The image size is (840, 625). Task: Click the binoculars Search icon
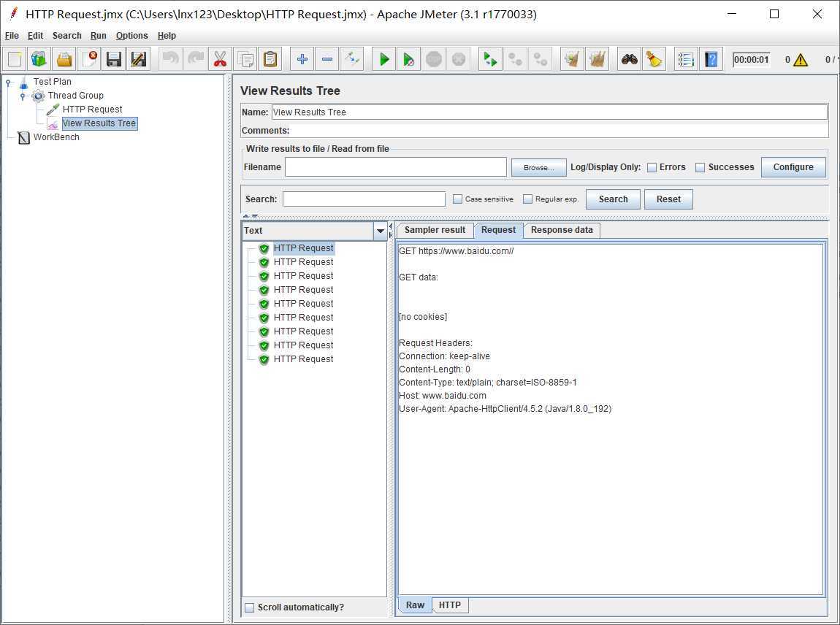tap(629, 59)
